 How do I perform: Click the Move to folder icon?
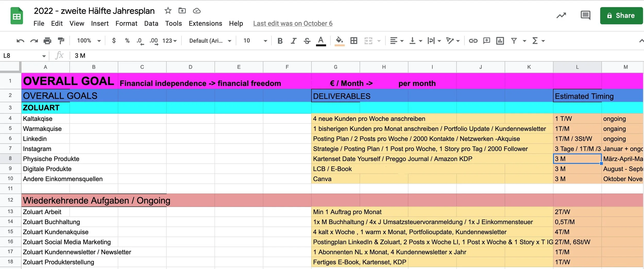pos(182,11)
